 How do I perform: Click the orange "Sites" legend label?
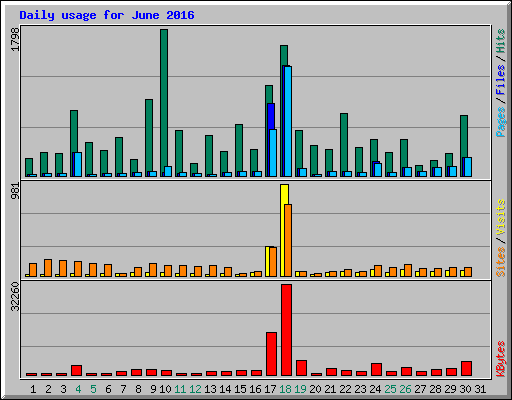coord(501,262)
